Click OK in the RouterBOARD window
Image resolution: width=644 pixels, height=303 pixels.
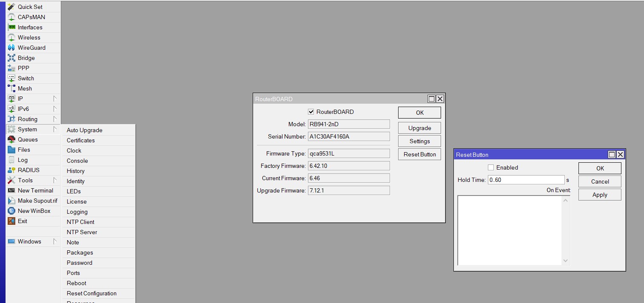pyautogui.click(x=419, y=113)
